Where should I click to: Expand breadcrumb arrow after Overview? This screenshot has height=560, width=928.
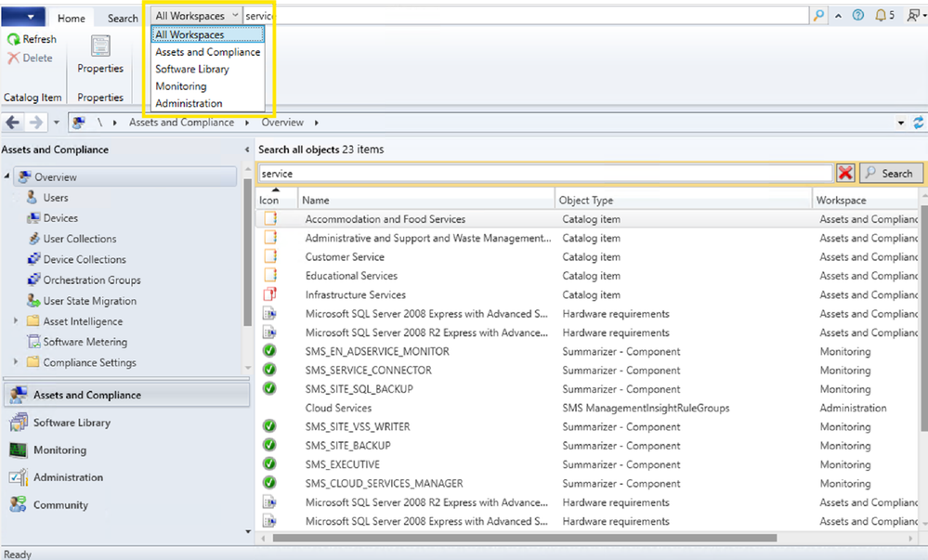coord(316,123)
